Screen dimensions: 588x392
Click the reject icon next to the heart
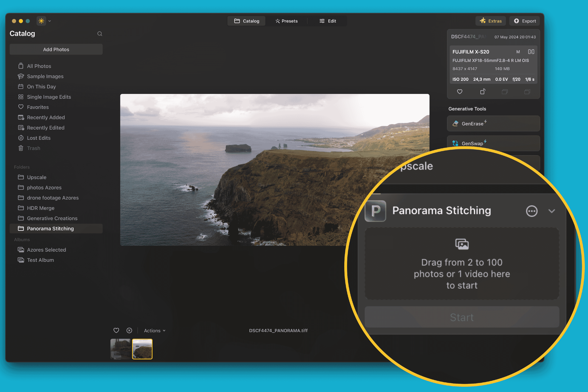click(x=129, y=330)
